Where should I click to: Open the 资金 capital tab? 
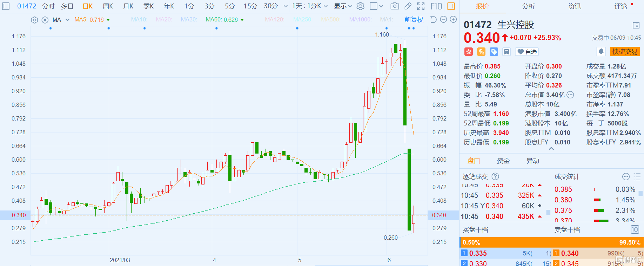[503, 161]
